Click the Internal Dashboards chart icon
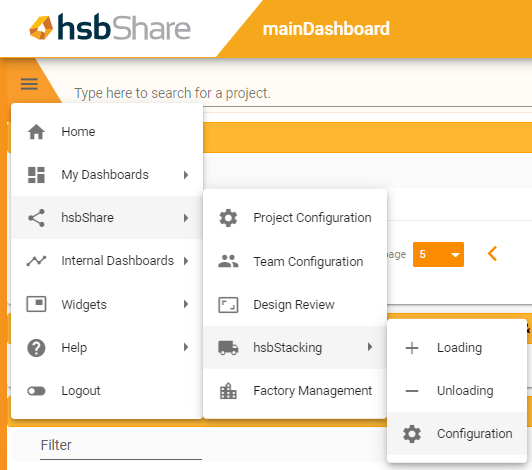 (x=36, y=261)
